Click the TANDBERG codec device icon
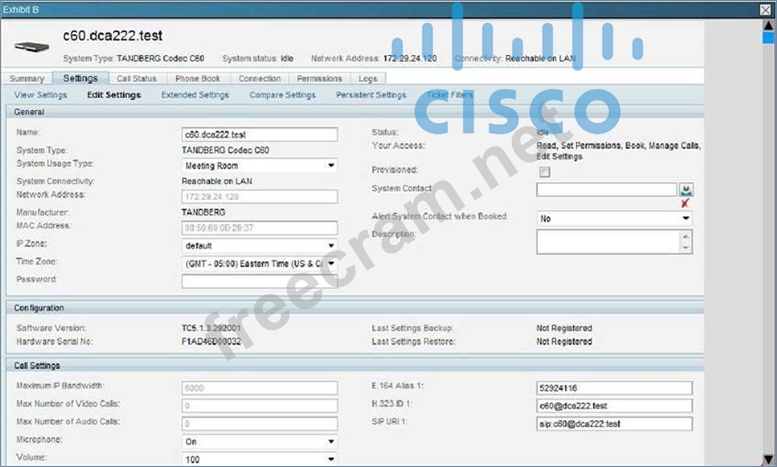Image resolution: width=777 pixels, height=467 pixels. [32, 45]
